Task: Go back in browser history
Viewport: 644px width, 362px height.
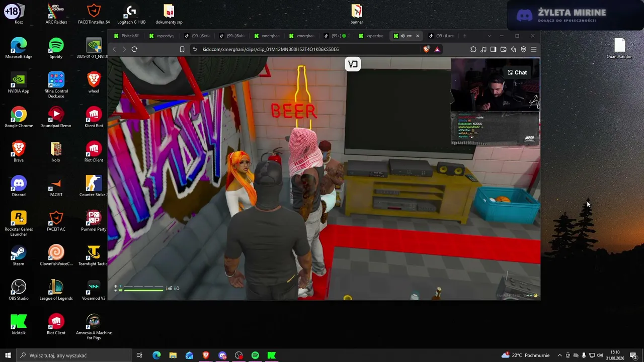Action: coord(114,49)
